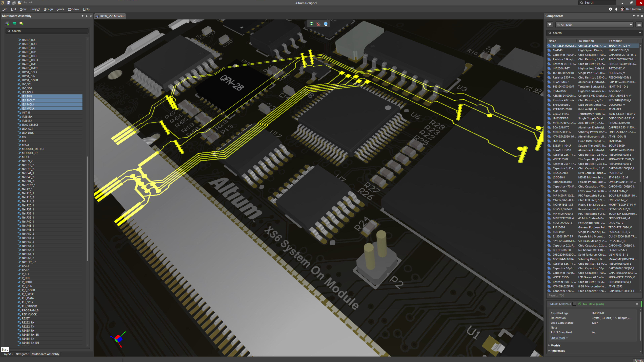
Task: Open a project using the folder icon
Action: pos(19,3)
